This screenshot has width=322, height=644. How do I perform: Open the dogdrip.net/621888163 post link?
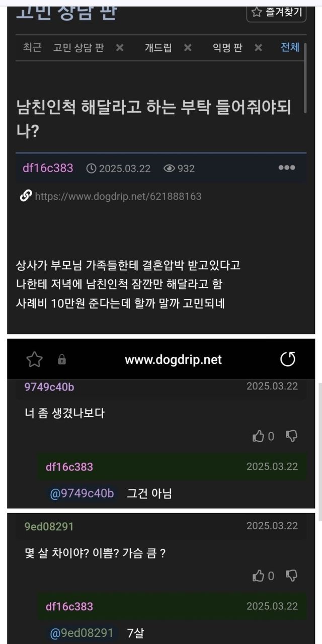(118, 196)
